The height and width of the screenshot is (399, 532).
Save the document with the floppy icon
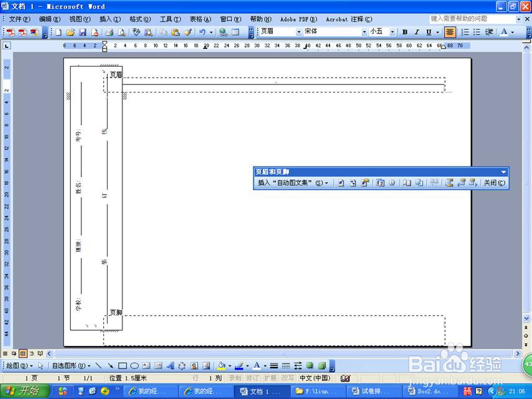pos(83,32)
